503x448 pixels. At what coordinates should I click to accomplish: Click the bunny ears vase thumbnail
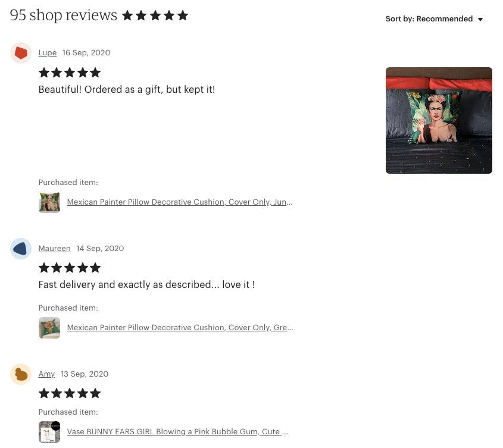(49, 432)
